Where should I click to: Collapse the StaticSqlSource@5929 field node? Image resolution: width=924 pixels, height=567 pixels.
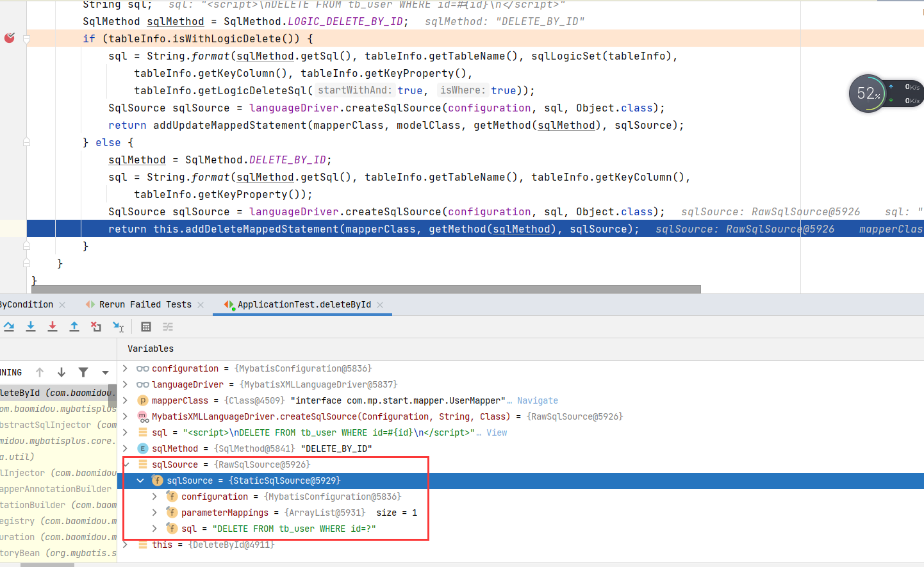click(x=140, y=481)
